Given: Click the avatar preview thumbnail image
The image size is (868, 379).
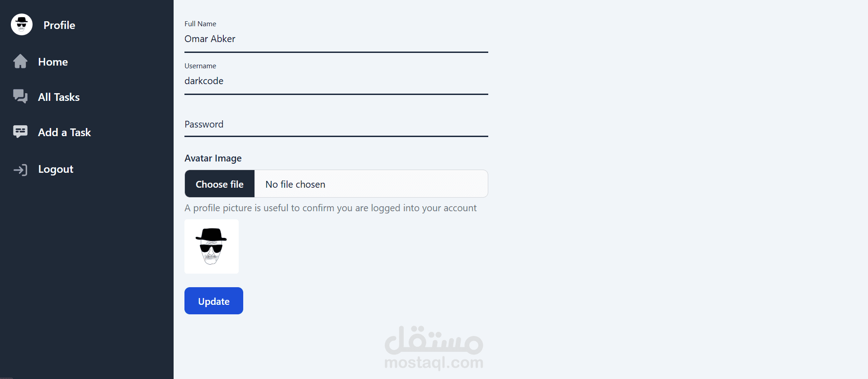Looking at the screenshot, I should (x=212, y=246).
